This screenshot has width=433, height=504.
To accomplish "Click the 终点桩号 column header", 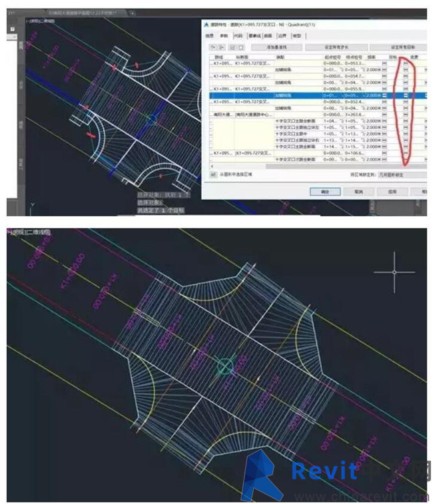I will pos(354,57).
